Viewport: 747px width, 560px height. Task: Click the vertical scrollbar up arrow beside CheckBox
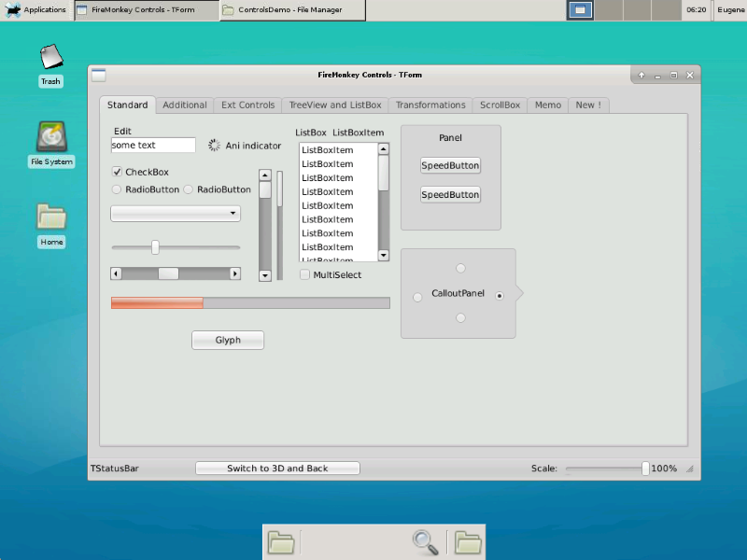pos(265,175)
